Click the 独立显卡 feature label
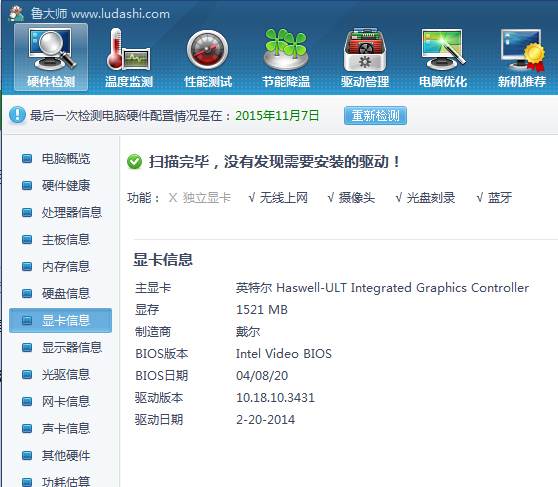 point(207,198)
